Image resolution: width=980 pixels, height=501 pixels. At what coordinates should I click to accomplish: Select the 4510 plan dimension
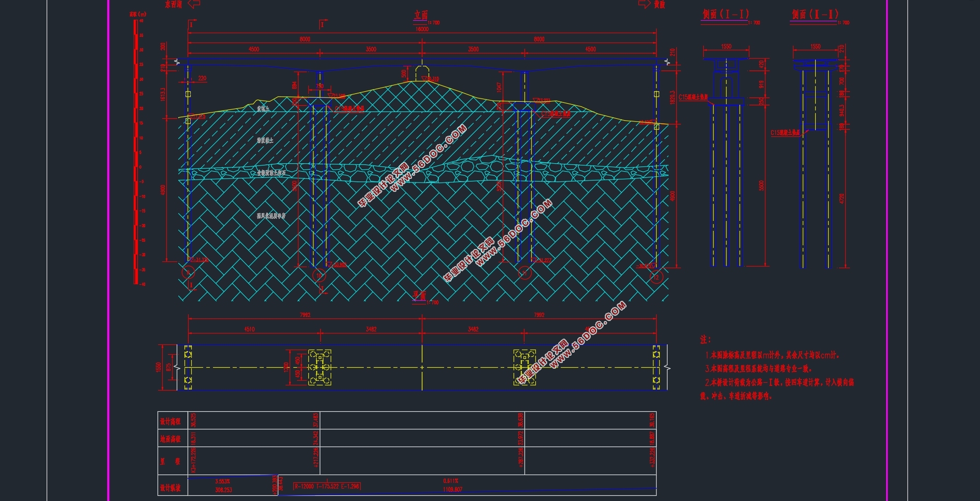coord(249,329)
